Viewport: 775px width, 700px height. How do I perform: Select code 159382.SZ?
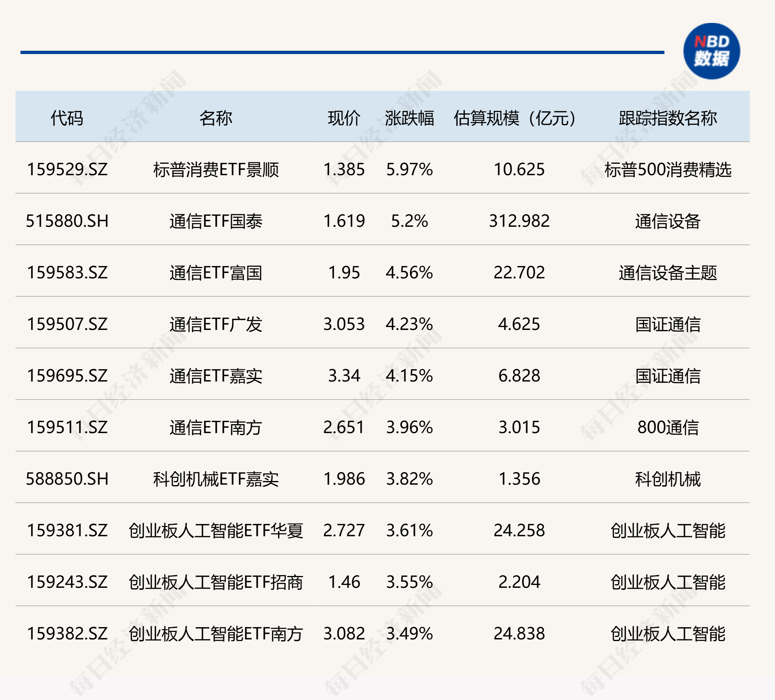tap(67, 634)
